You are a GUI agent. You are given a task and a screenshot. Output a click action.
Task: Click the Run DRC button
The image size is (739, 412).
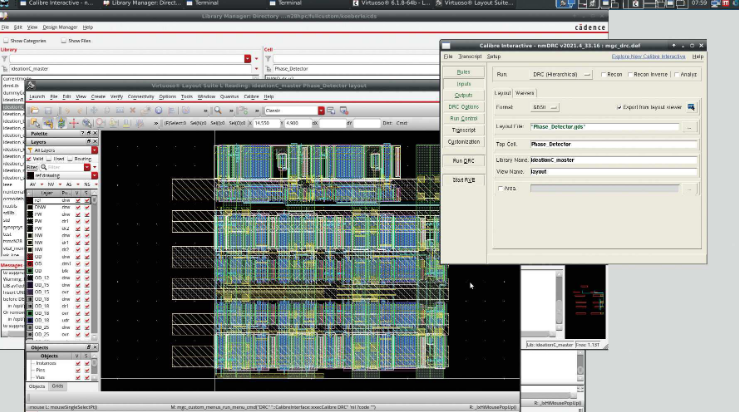point(464,161)
